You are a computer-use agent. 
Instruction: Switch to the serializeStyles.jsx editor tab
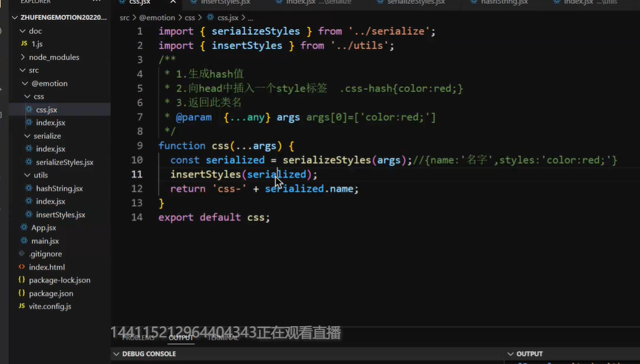416,2
